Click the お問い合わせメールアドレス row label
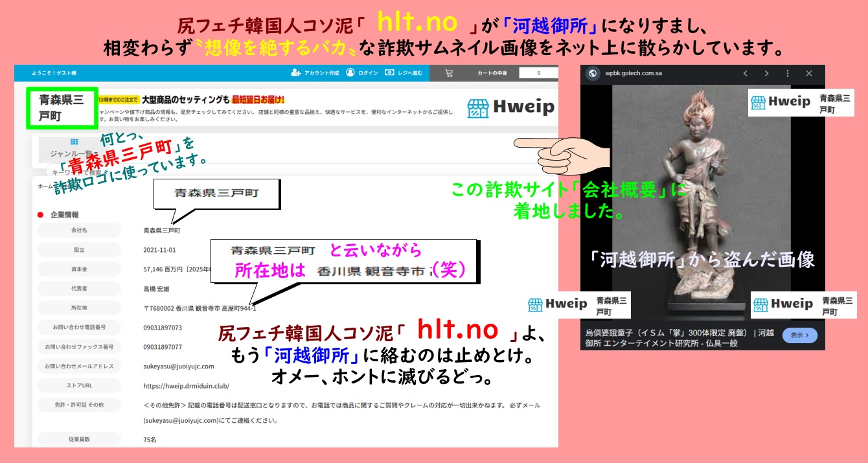The width and height of the screenshot is (868, 463). click(79, 367)
